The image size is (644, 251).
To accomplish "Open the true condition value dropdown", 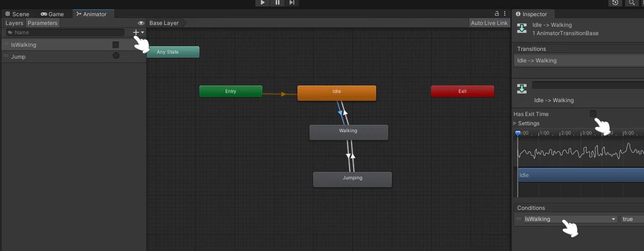I will coord(632,219).
